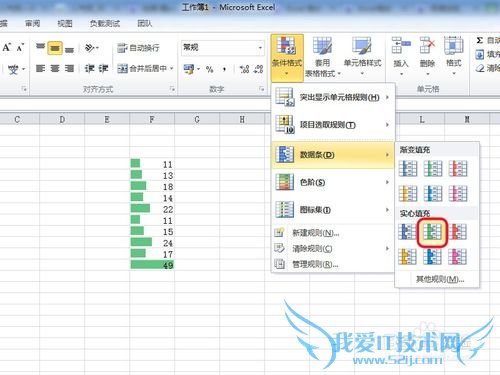Select red solid fill data bar
Image resolution: width=500 pixels, height=375 pixels.
coord(457,232)
